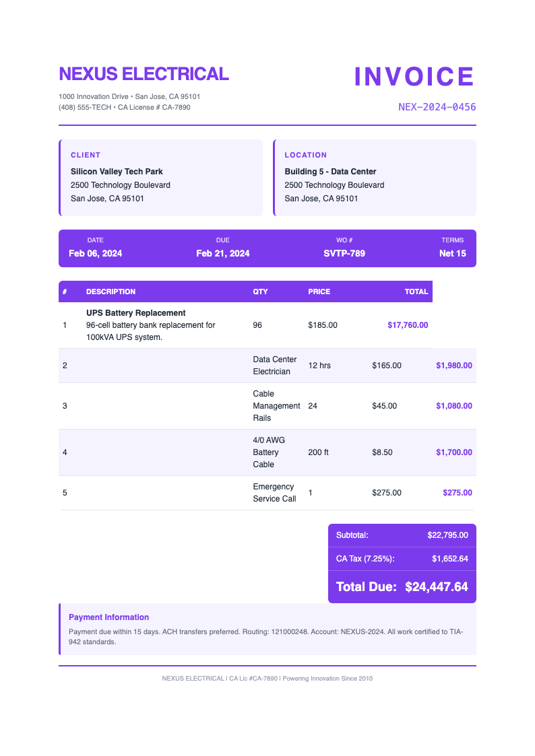The width and height of the screenshot is (535, 756).
Task: Select invoice number NEX-2024-0456
Action: (x=437, y=107)
